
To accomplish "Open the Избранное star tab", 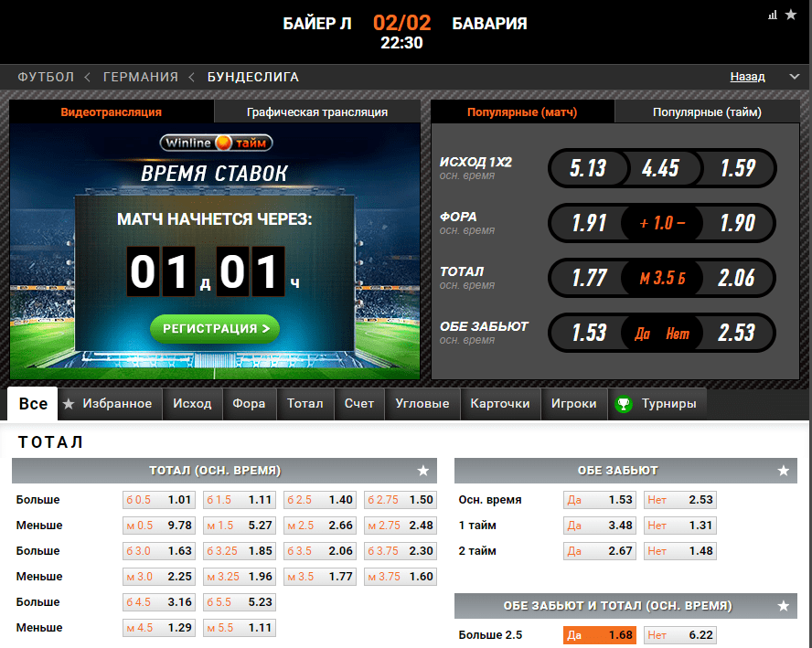I will click(x=107, y=404).
